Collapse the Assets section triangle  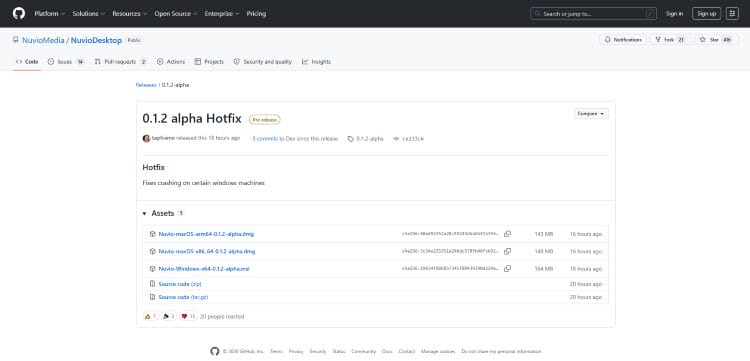point(144,214)
